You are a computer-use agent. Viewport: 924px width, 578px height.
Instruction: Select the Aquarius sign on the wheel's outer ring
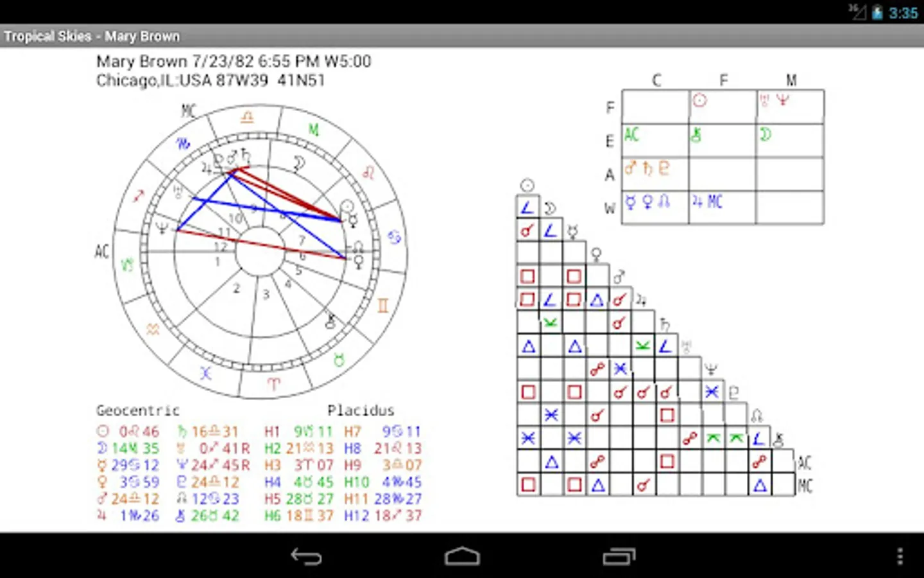tap(153, 329)
